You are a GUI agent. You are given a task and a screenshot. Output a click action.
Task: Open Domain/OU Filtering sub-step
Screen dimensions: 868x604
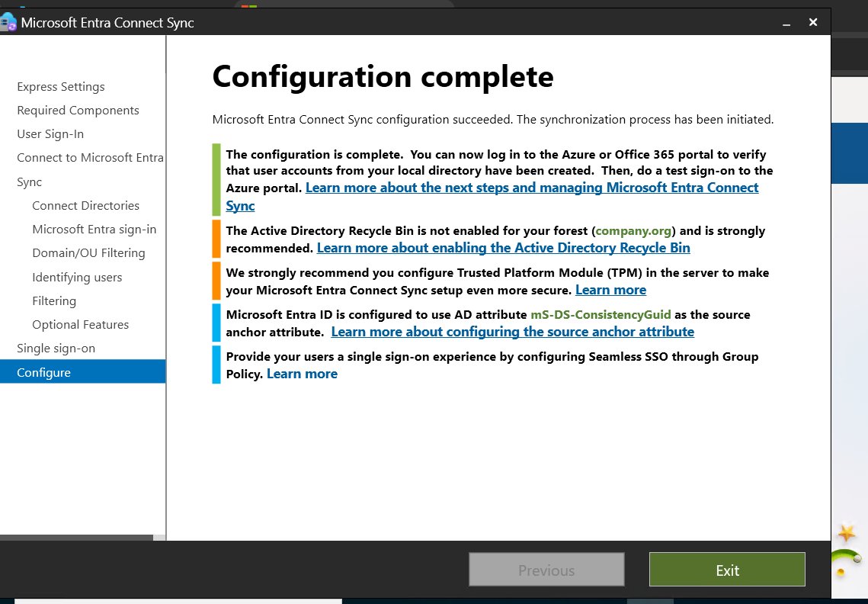(x=88, y=253)
